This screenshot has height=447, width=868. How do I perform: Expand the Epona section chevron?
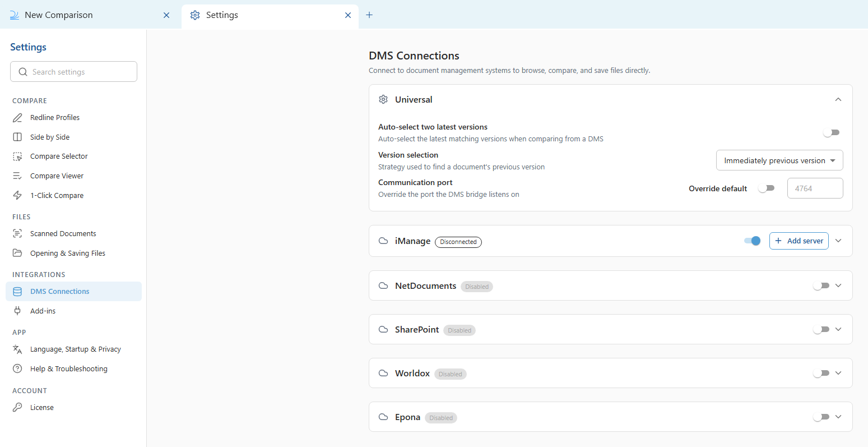tap(838, 417)
